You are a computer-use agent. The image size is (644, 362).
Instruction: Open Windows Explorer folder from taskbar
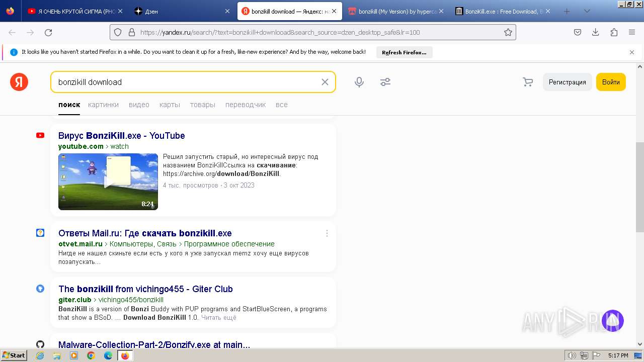click(x=57, y=355)
